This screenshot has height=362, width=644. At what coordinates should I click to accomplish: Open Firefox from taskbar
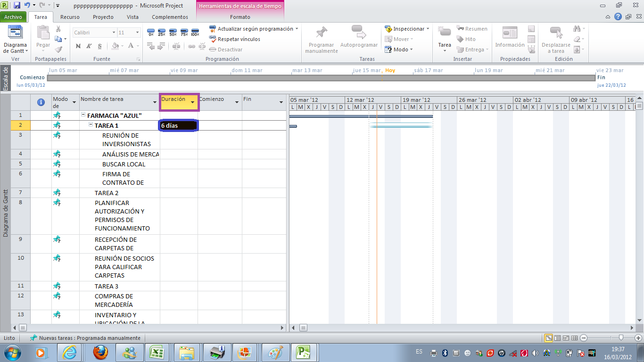coord(100,352)
